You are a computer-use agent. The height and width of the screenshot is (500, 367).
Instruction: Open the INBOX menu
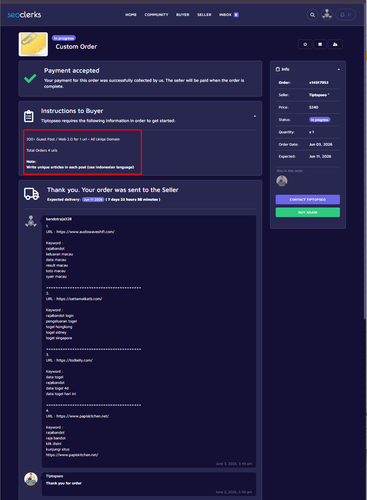point(225,15)
